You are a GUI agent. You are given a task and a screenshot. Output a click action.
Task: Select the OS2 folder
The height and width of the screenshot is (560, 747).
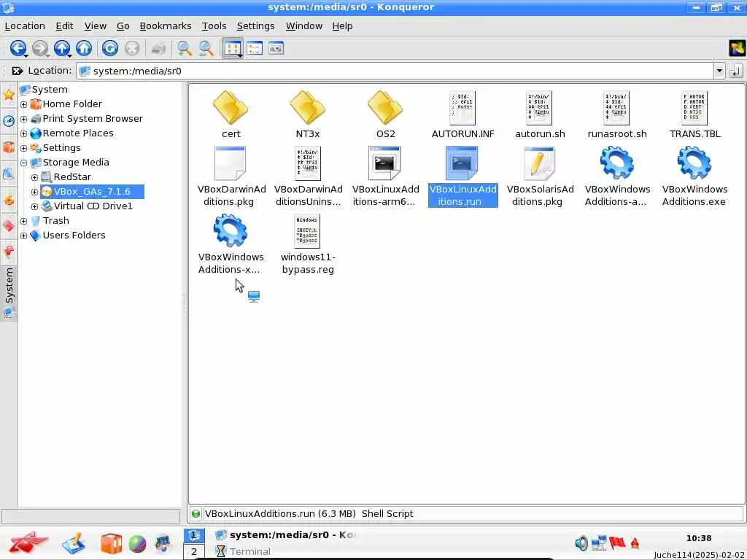point(385,114)
